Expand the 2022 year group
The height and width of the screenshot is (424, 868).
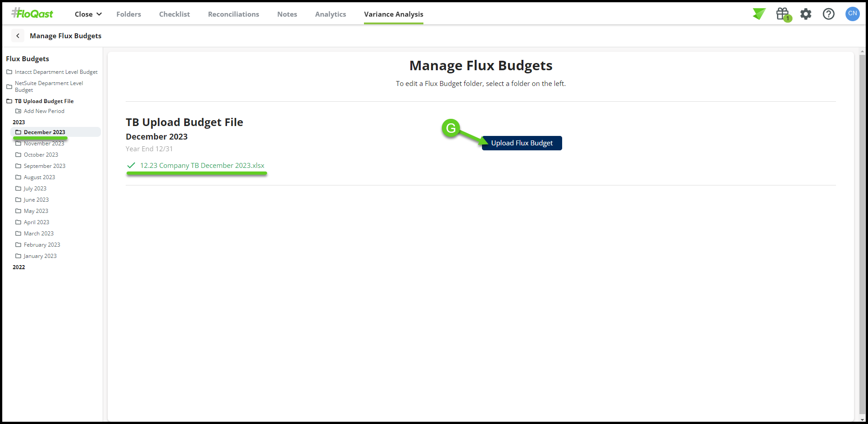[x=19, y=267]
